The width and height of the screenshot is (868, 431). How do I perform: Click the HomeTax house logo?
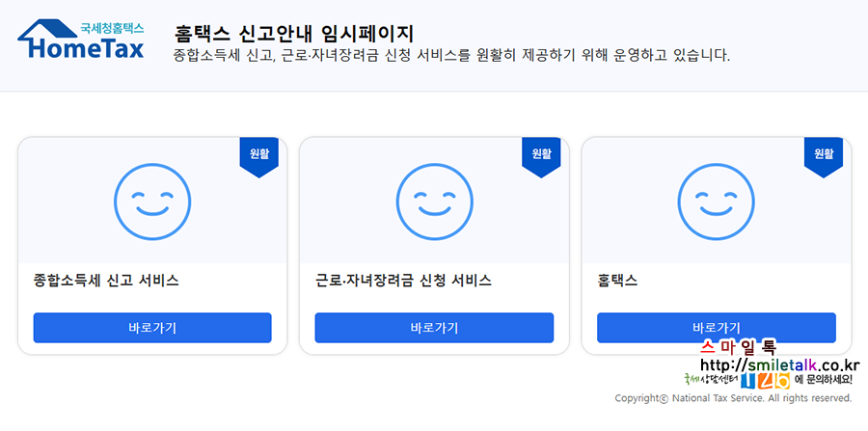[x=81, y=40]
